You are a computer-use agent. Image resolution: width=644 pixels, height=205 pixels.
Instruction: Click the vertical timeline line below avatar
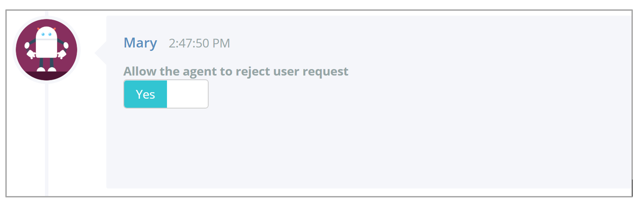click(46, 138)
